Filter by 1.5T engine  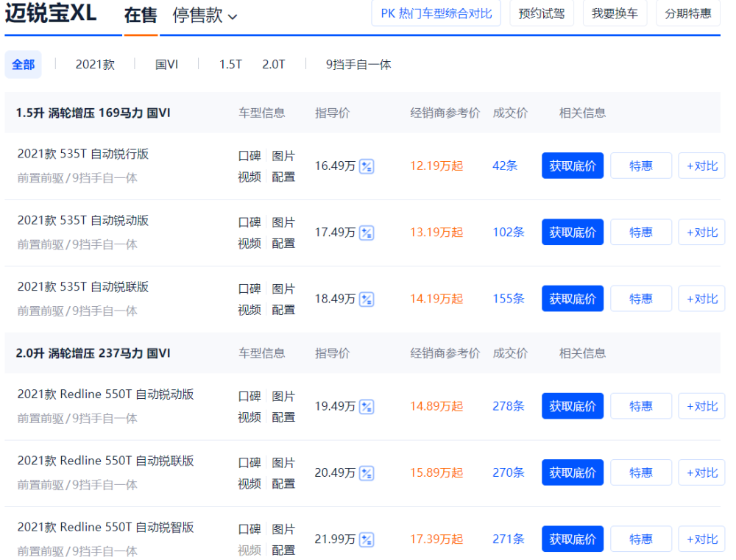(230, 64)
